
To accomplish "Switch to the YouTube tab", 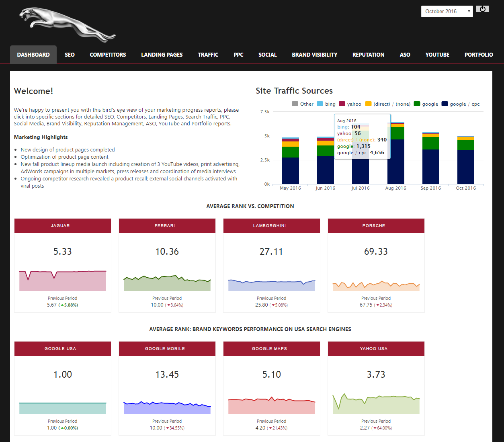I will point(438,55).
